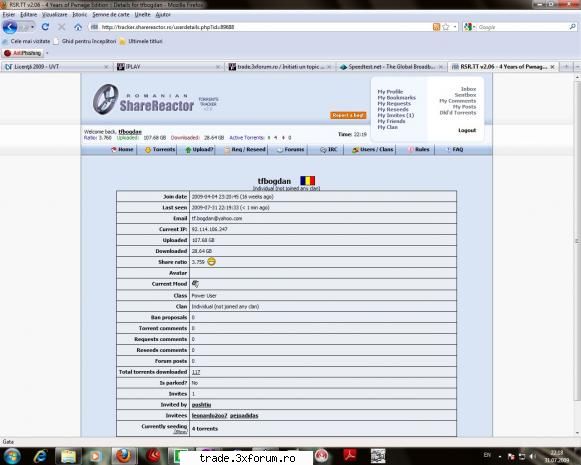Open the Req / Reseed navigation item

pos(245,149)
